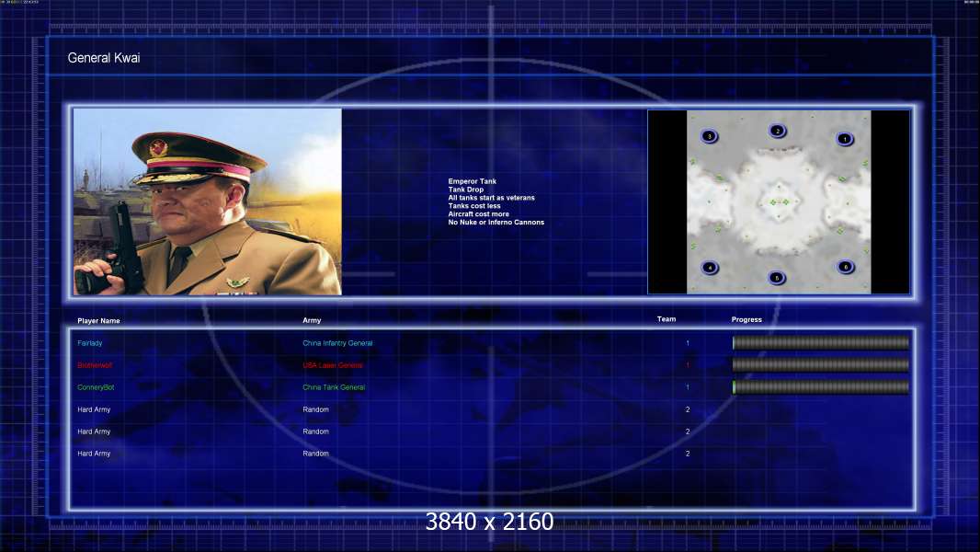This screenshot has width=980, height=552.
Task: Click the Progress column header
Action: coord(746,319)
